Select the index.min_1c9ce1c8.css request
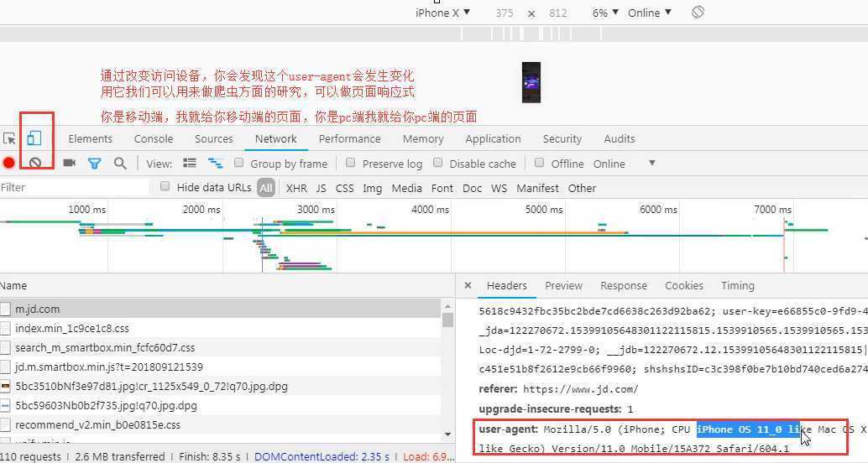Image resolution: width=868 pixels, height=463 pixels. (221, 328)
